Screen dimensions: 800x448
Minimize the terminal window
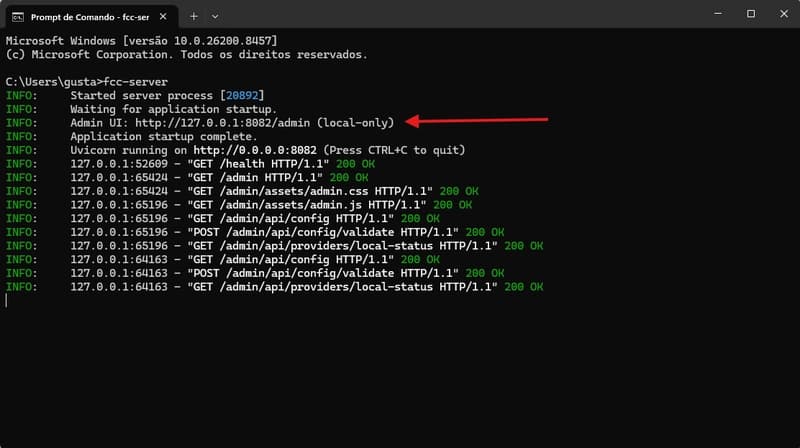(x=718, y=14)
